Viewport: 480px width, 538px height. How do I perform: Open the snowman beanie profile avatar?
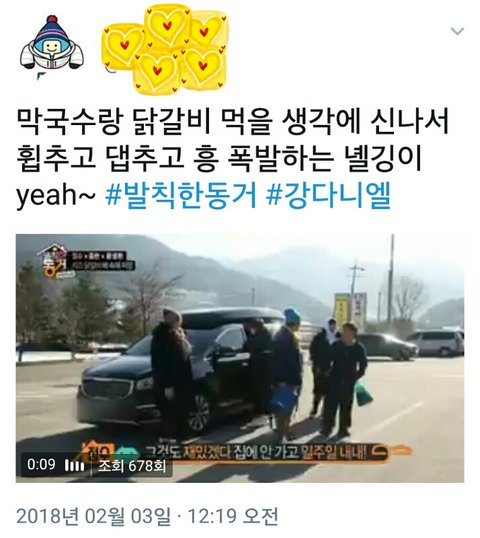coord(51,42)
